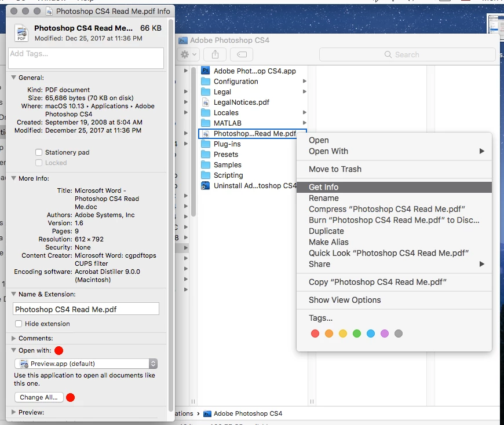Apply the green tag color
The image size is (504, 425).
click(357, 334)
